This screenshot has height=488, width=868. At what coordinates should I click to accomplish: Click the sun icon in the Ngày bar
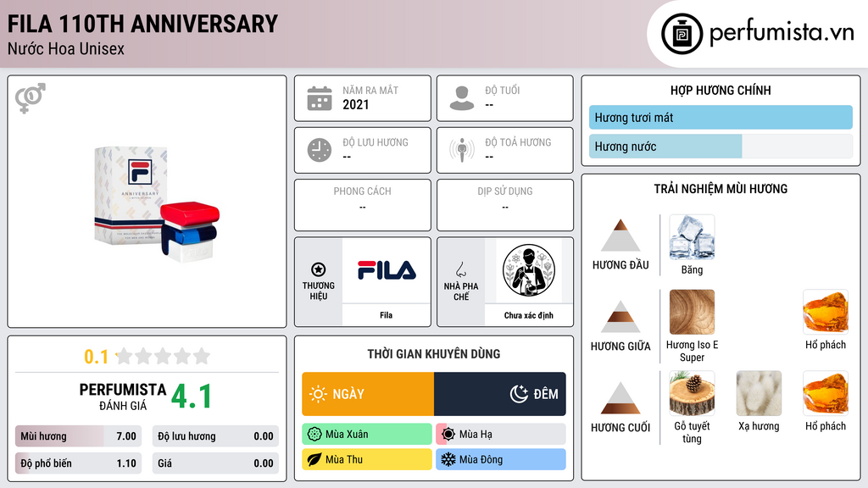coord(318,394)
